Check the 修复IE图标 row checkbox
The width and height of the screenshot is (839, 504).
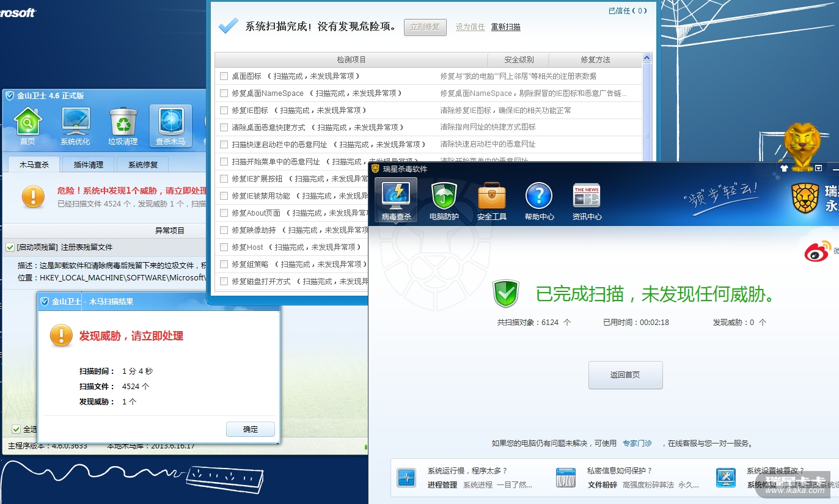pos(224,111)
